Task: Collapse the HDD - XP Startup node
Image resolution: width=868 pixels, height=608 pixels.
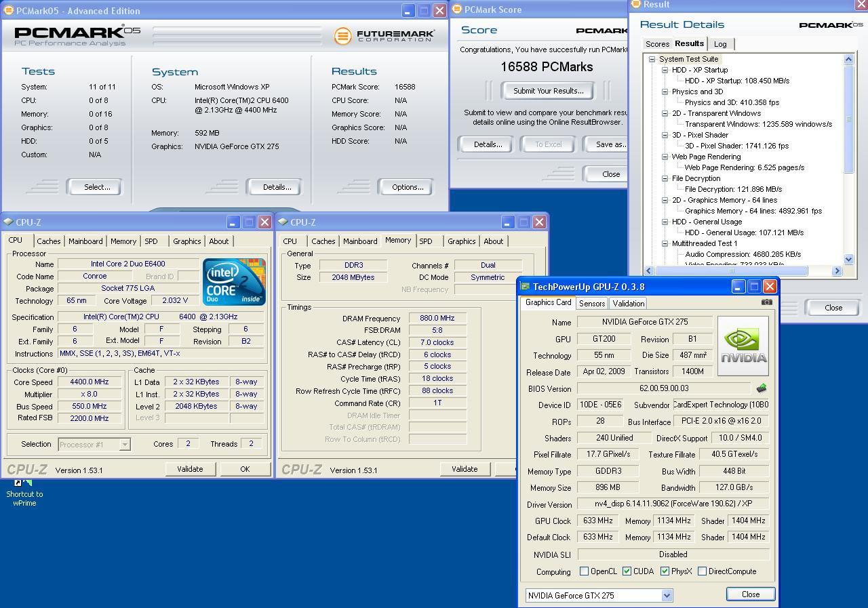Action: point(665,70)
